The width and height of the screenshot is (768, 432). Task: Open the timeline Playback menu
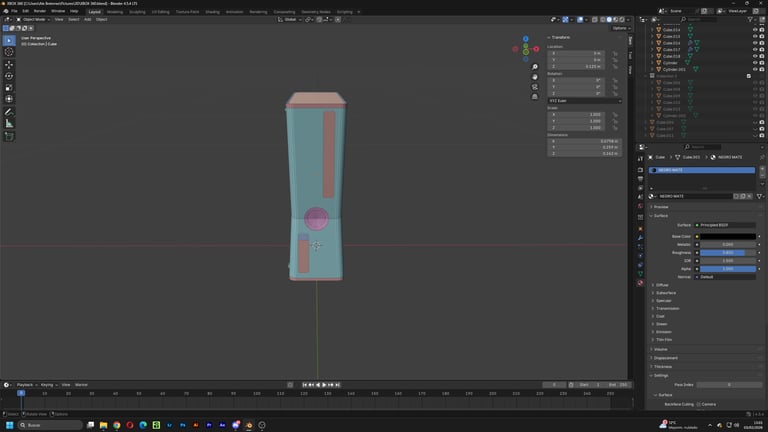25,385
